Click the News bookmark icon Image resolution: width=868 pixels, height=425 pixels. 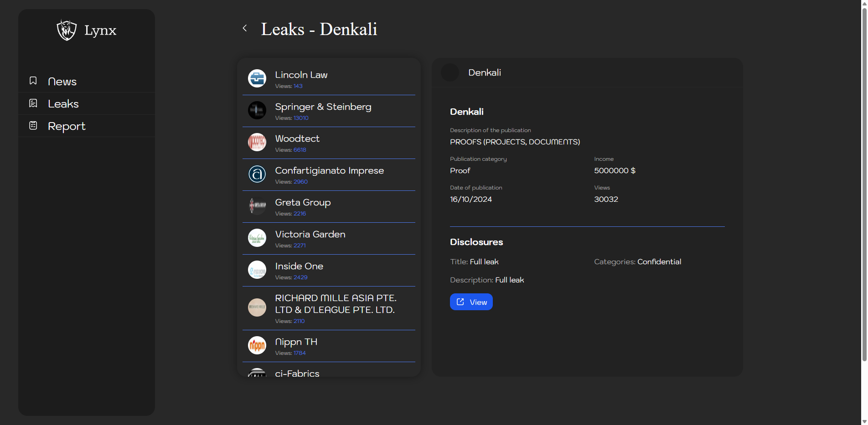(x=33, y=81)
